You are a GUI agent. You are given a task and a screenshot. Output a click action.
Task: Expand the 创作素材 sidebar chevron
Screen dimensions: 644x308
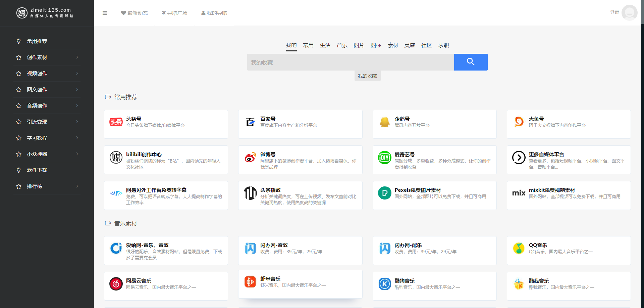(x=77, y=57)
